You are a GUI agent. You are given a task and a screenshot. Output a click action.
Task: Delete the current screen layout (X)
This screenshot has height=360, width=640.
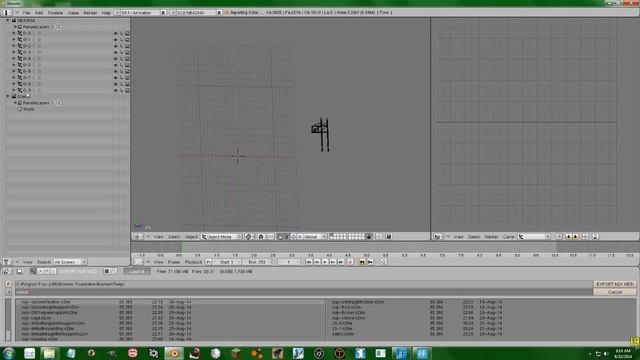163,13
